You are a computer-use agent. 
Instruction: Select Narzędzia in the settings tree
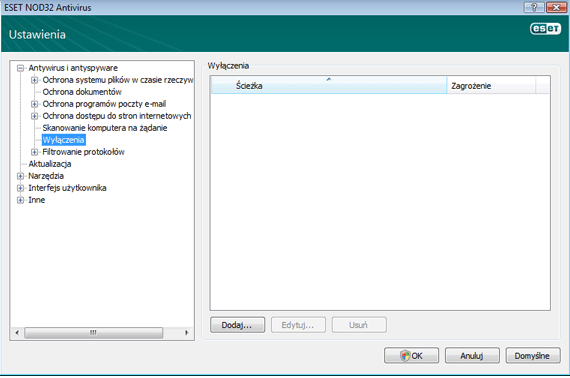(46, 176)
